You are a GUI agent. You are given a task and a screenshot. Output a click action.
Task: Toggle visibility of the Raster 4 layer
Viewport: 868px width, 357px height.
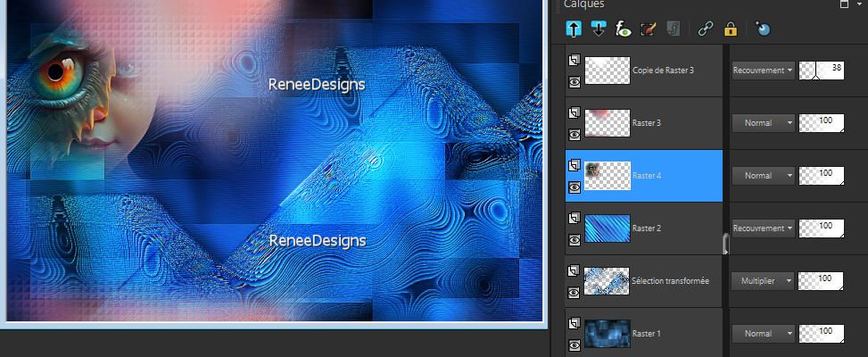(574, 187)
